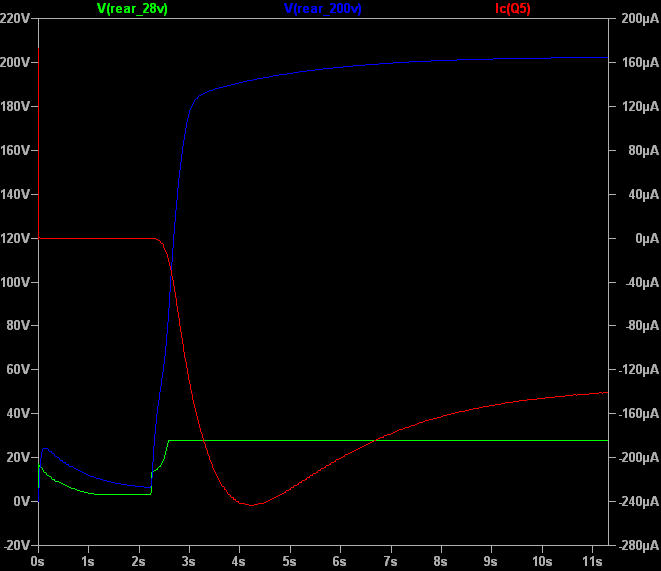Image resolution: width=661 pixels, height=571 pixels.
Task: Click the 40µA right axis label
Action: coord(643,195)
